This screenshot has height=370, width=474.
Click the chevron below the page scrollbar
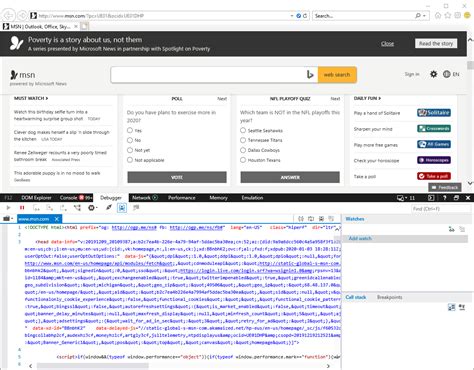470,183
